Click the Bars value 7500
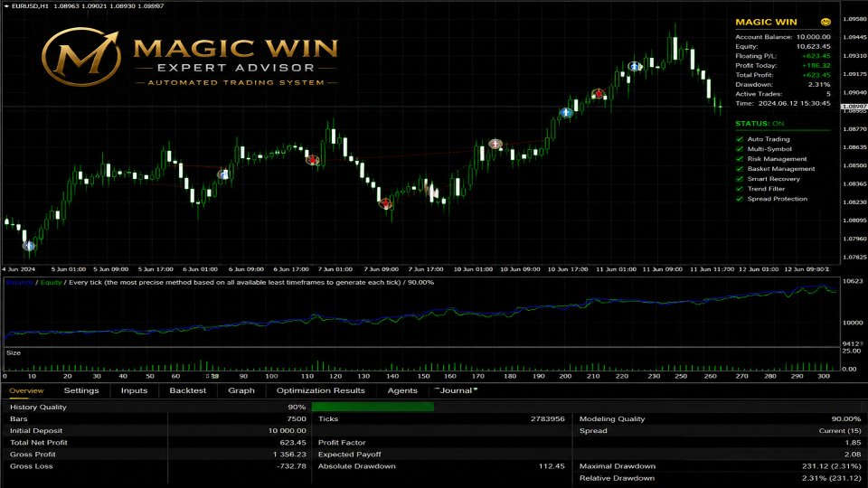This screenshot has height=488, width=868. (297, 418)
